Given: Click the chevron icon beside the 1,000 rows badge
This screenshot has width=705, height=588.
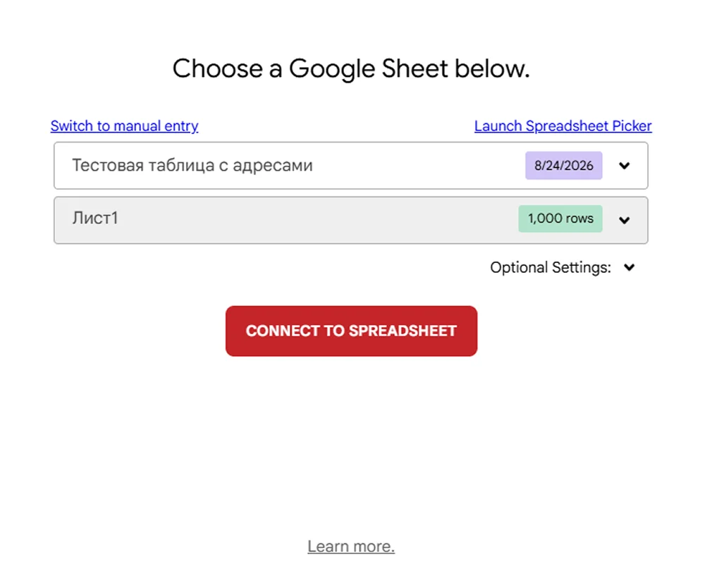Looking at the screenshot, I should [624, 220].
